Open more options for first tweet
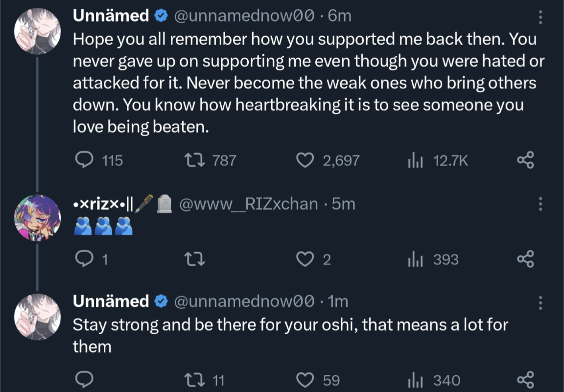The height and width of the screenshot is (392, 564). [540, 17]
